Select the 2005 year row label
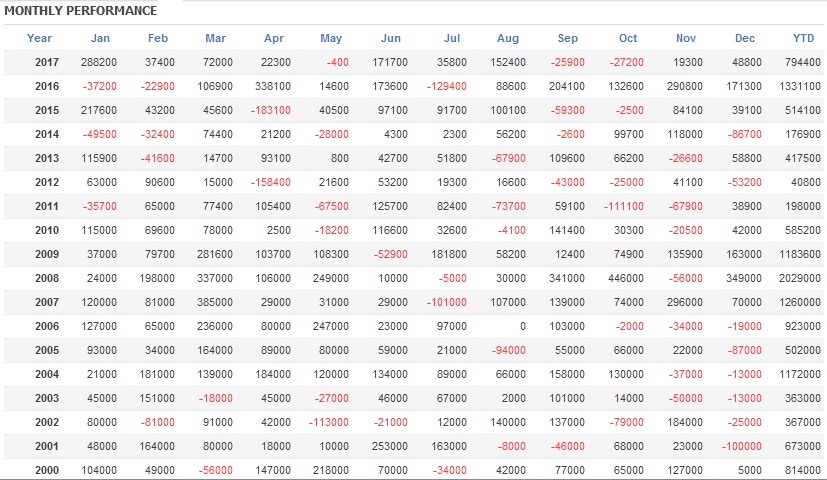 (x=46, y=350)
